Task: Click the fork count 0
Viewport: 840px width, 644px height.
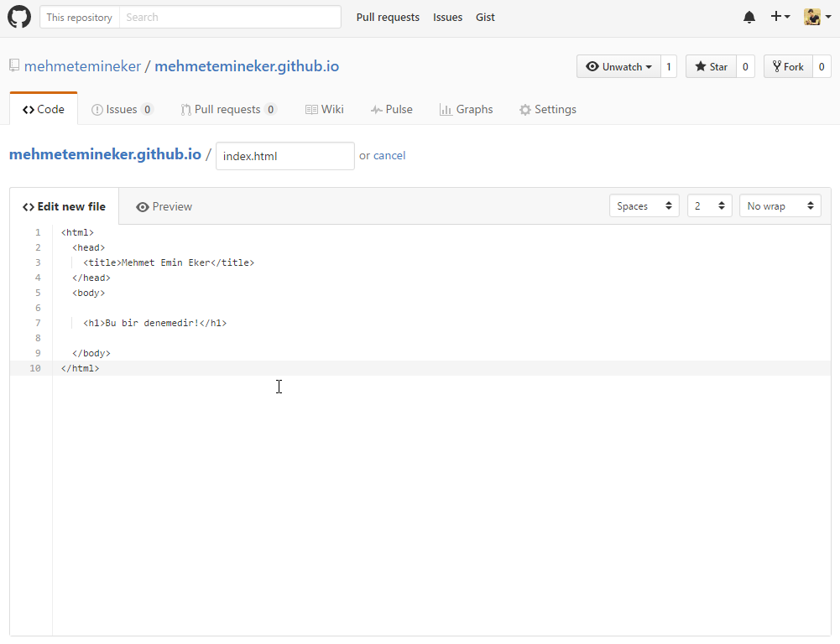Action: pos(822,66)
